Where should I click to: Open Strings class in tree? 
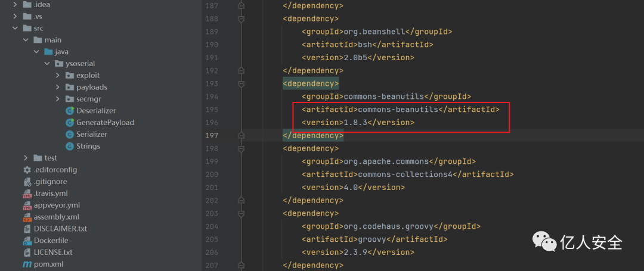click(88, 146)
